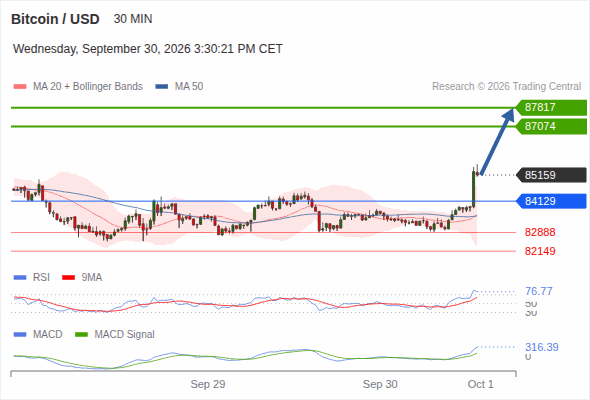Click the RSI value 76.77 readout
Viewport: 590px width, 400px height.
(539, 291)
